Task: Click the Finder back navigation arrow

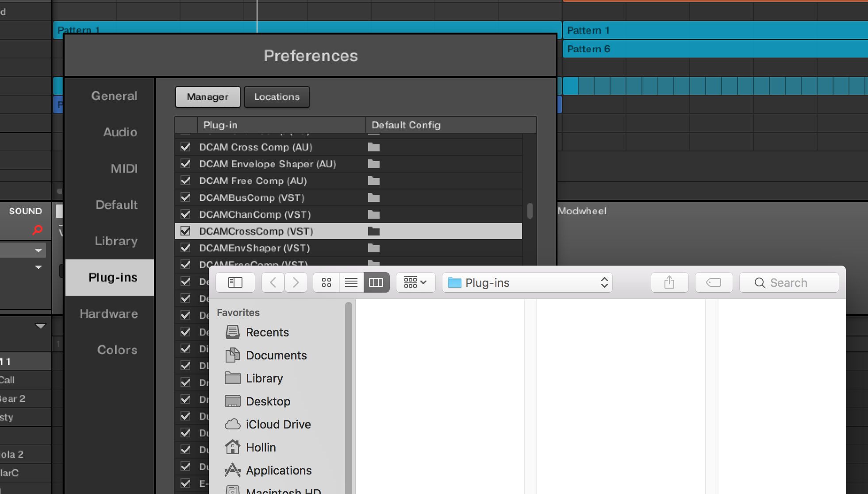Action: 273,282
